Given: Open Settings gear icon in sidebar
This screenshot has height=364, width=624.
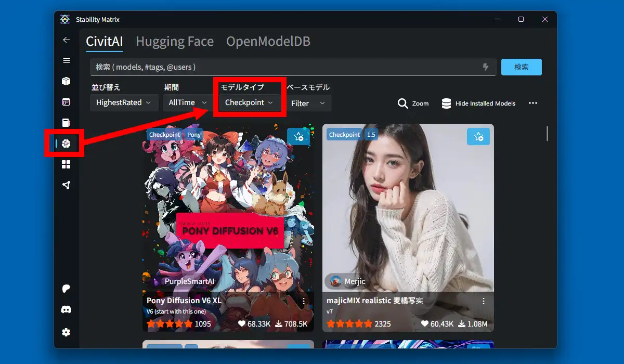Looking at the screenshot, I should coord(66,332).
